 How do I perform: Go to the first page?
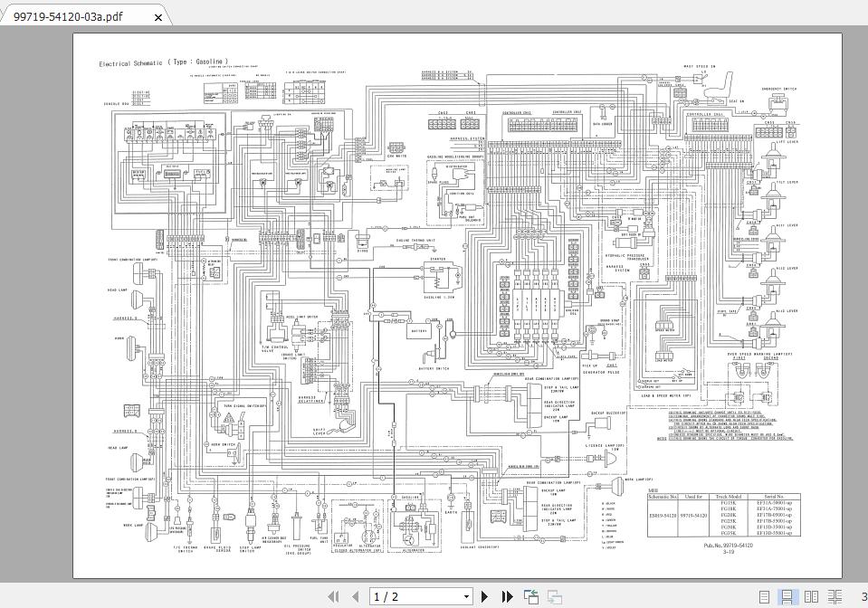333,596
